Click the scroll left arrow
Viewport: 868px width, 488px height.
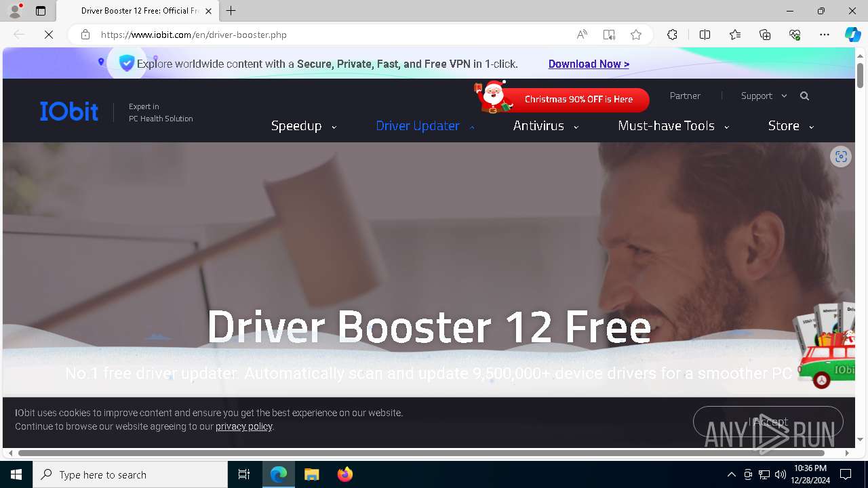9,453
